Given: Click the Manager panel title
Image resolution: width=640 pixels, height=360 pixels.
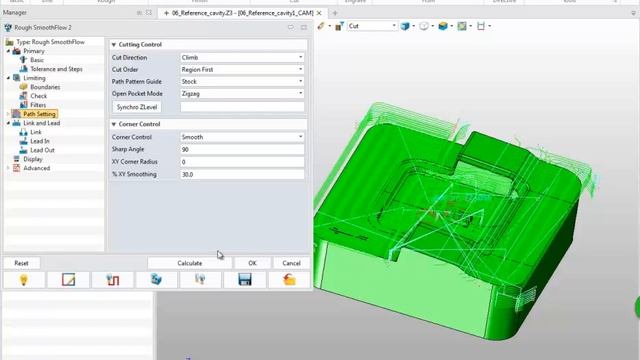Looking at the screenshot, I should (15, 13).
